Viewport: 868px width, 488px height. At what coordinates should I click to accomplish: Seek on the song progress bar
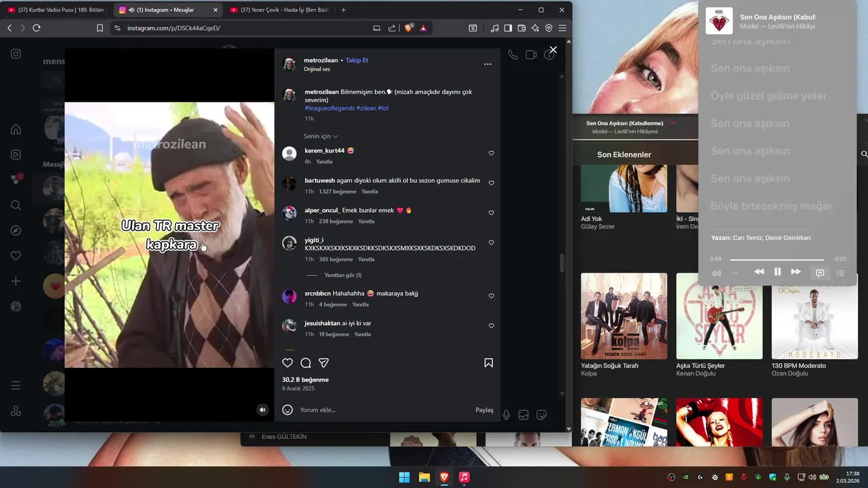[x=776, y=259]
